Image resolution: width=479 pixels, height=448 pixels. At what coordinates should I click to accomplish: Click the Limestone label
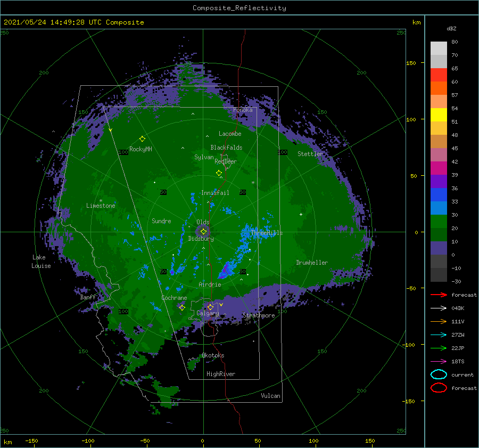[101, 206]
